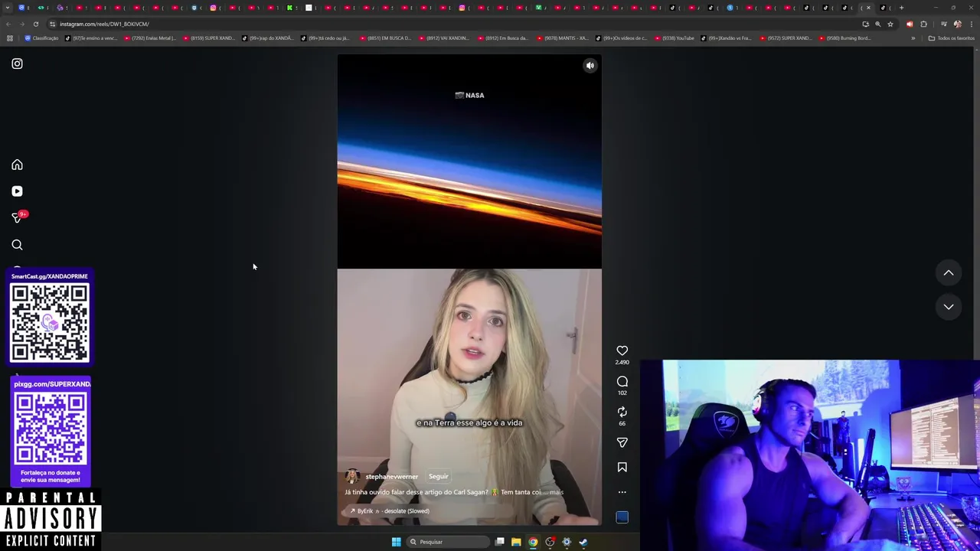Open the Reels icon in sidebar
The height and width of the screenshot is (551, 980).
(x=17, y=191)
